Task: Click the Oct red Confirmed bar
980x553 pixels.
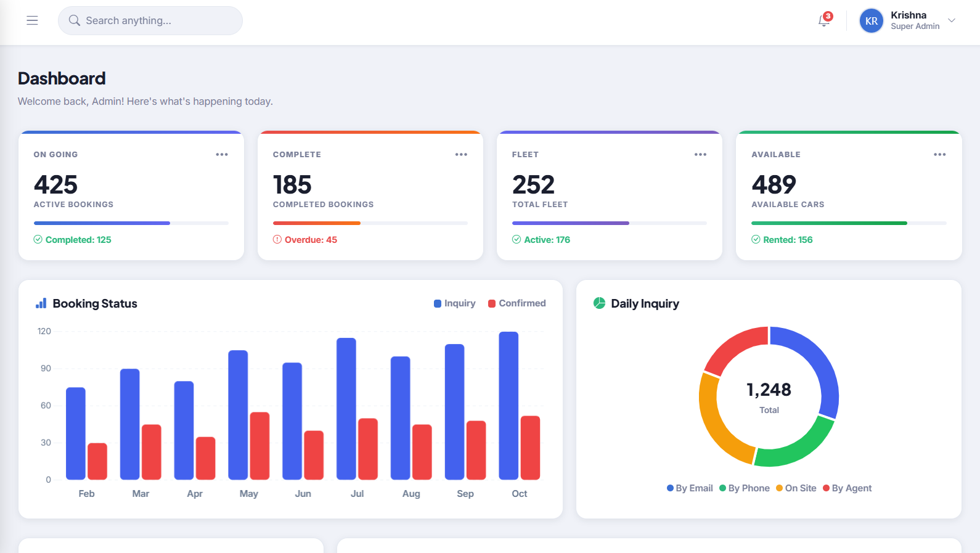Action: coord(530,448)
